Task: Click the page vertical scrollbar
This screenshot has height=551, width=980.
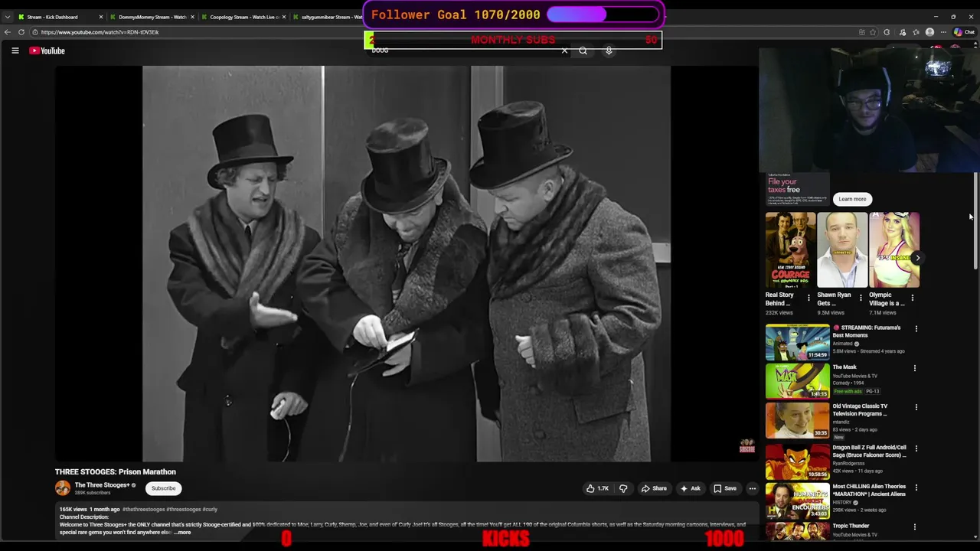Action: 975,220
